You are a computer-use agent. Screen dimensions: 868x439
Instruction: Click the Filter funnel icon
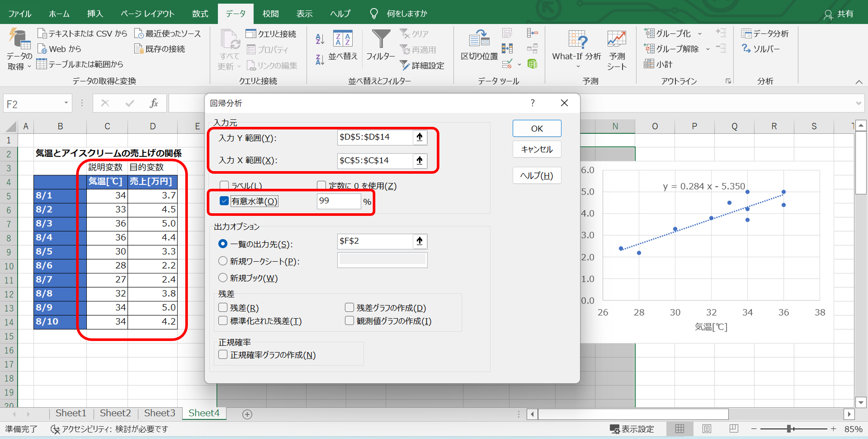(x=380, y=40)
